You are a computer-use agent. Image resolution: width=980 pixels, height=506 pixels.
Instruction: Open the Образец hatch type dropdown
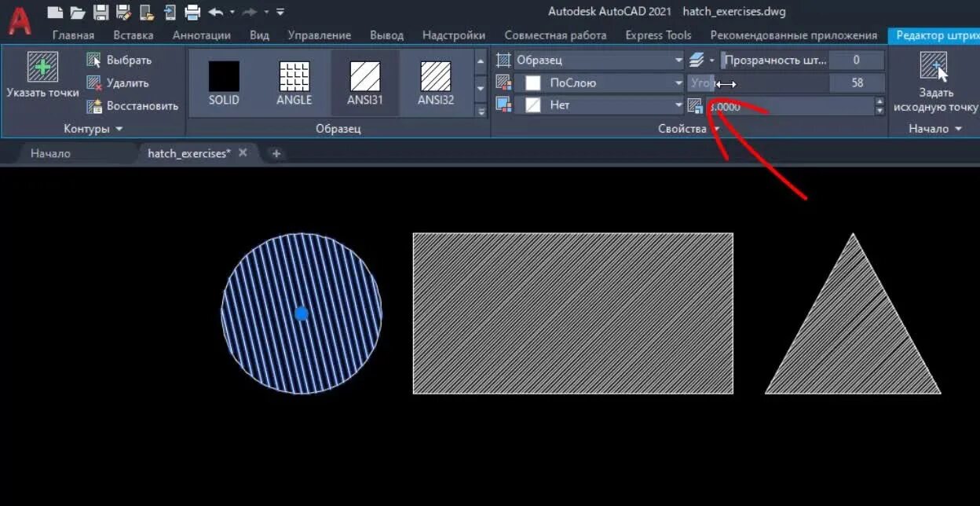pyautogui.click(x=600, y=60)
